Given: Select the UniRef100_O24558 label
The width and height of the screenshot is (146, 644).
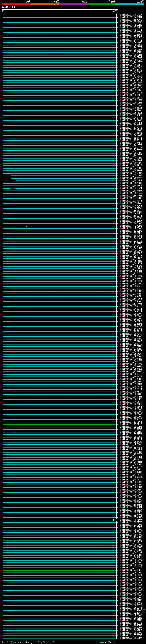Looking at the screenshot, I should 131,35.
